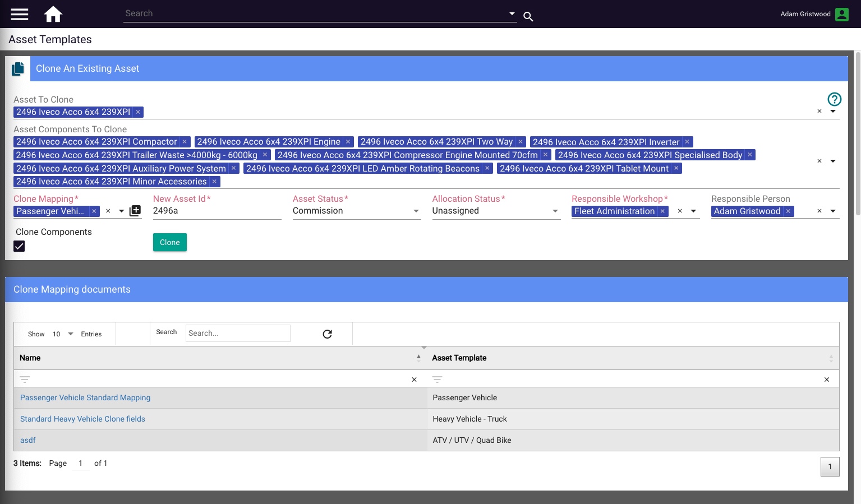The width and height of the screenshot is (861, 504).
Task: Open the asdf mapping link
Action: [28, 440]
